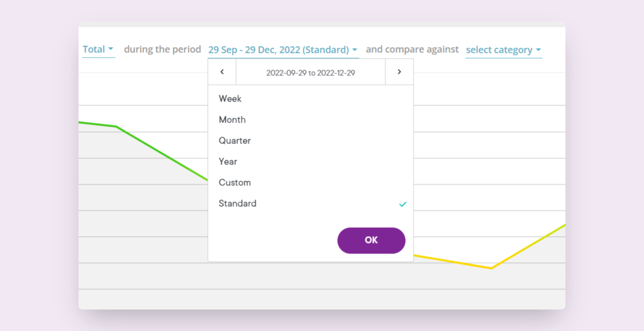Choose the Quarter period option

tap(310, 140)
